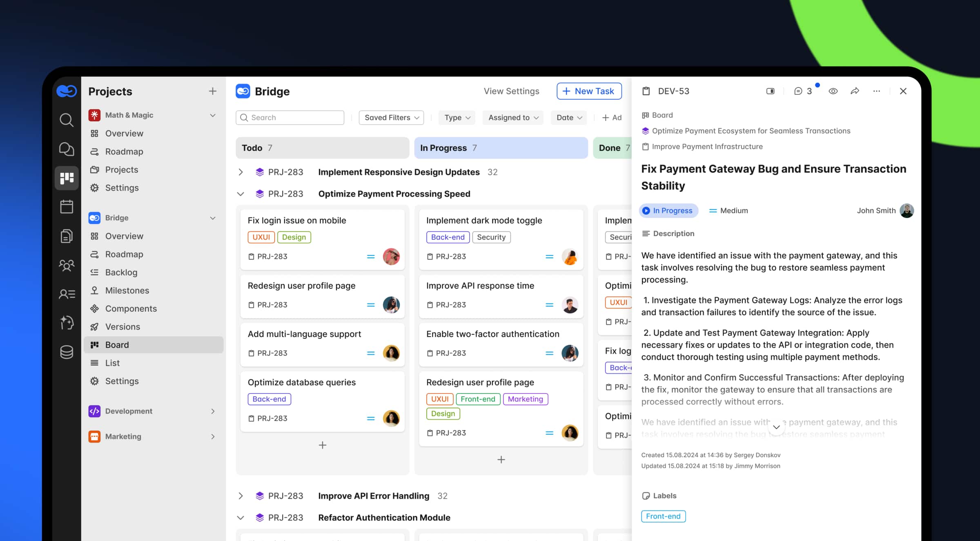980x541 pixels.
Task: Go to Milestones in Bridge sidebar
Action: [127, 291]
